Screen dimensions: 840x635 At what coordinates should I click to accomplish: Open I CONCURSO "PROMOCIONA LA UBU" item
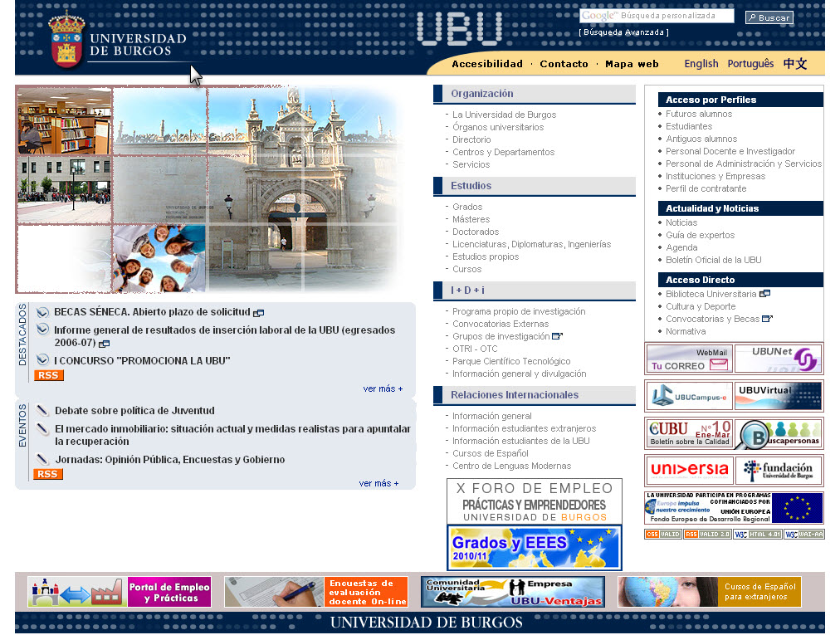142,360
